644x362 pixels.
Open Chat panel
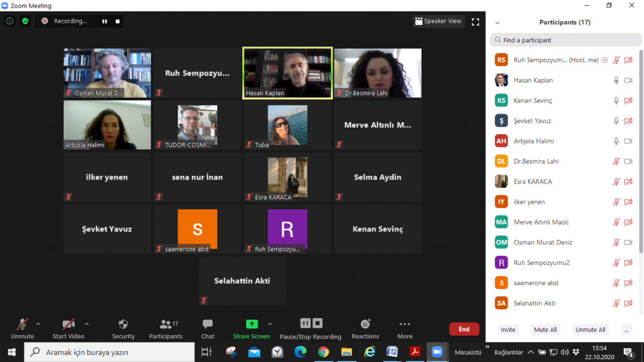208,329
